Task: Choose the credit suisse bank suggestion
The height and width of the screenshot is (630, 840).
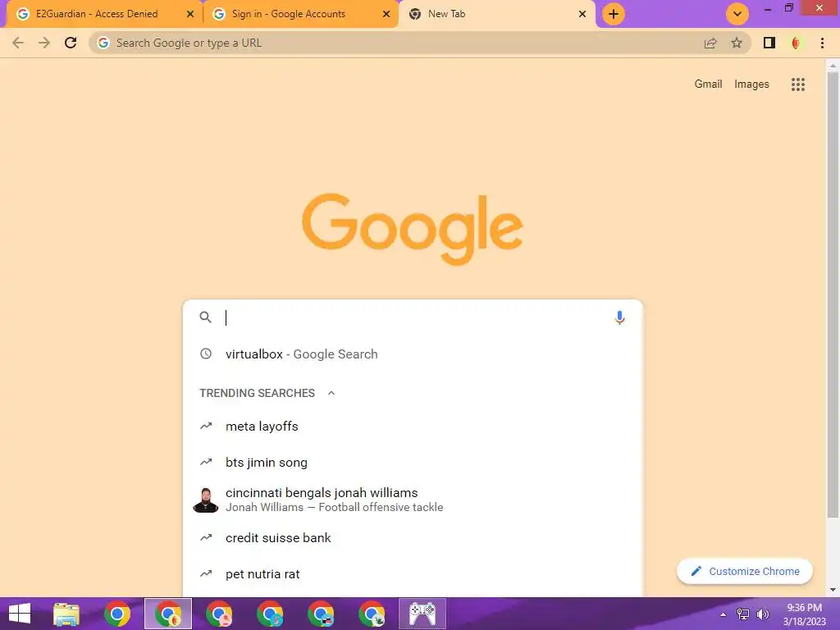Action: (x=413, y=538)
